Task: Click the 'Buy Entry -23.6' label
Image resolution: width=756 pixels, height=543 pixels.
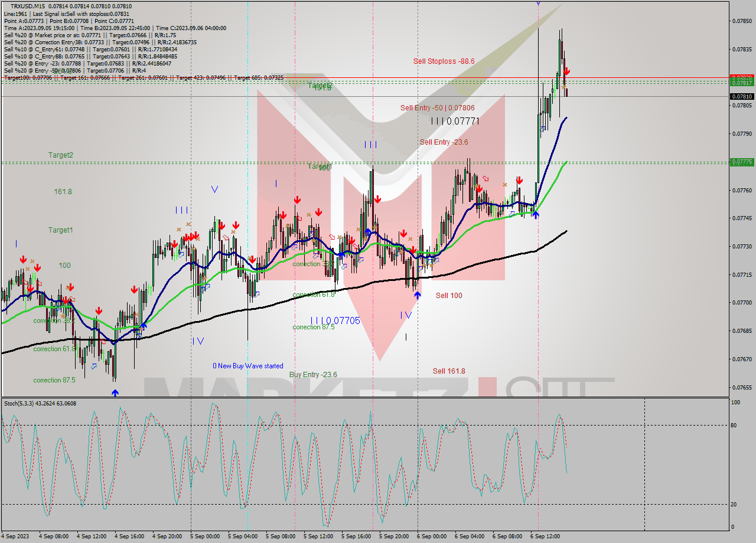Action: coord(313,374)
